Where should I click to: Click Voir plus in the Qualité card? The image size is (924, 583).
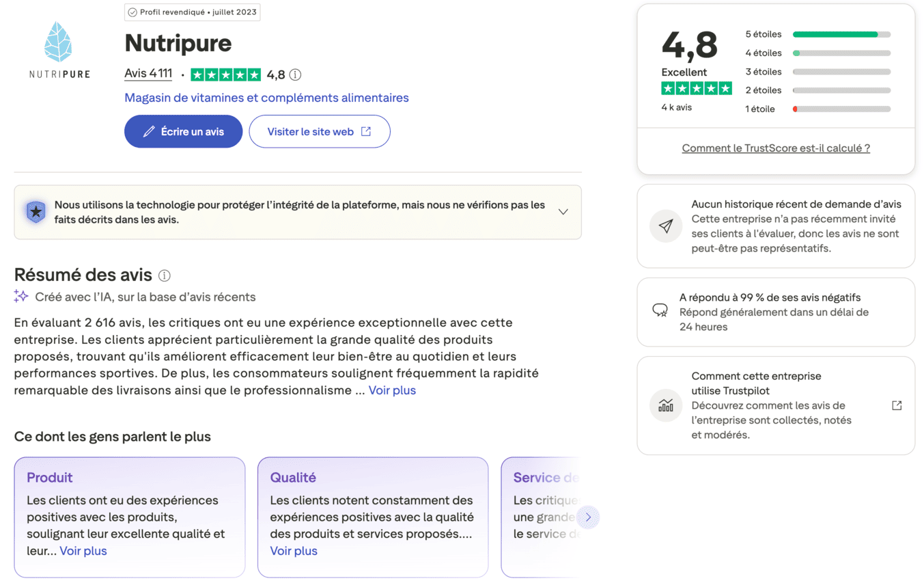pyautogui.click(x=294, y=551)
